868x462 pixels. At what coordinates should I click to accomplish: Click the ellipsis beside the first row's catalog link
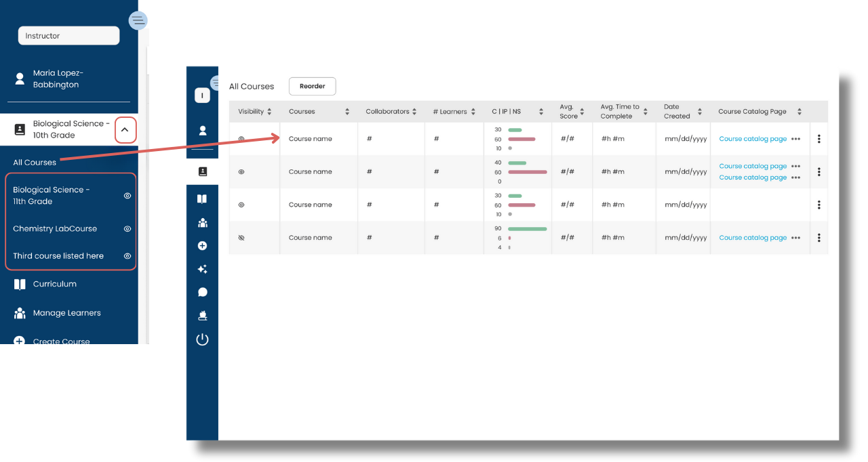(795, 139)
